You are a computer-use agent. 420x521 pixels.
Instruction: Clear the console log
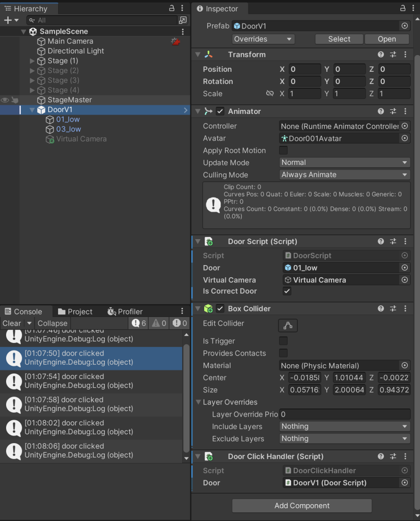[12, 323]
